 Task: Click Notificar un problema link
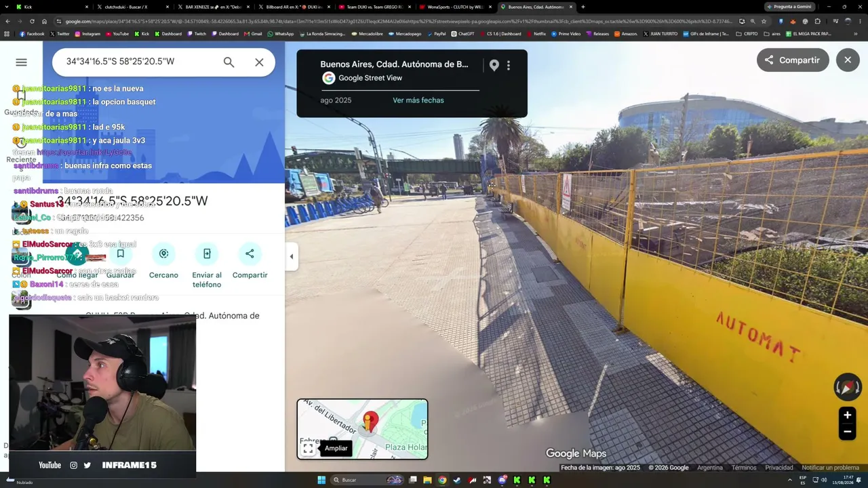[831, 468]
